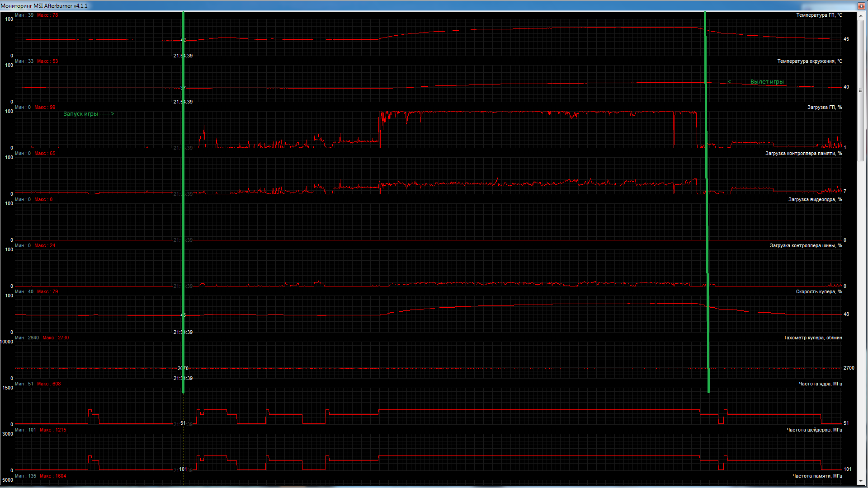Click the 'Макс : 24' bus controller value
868x488 pixels.
click(45, 246)
